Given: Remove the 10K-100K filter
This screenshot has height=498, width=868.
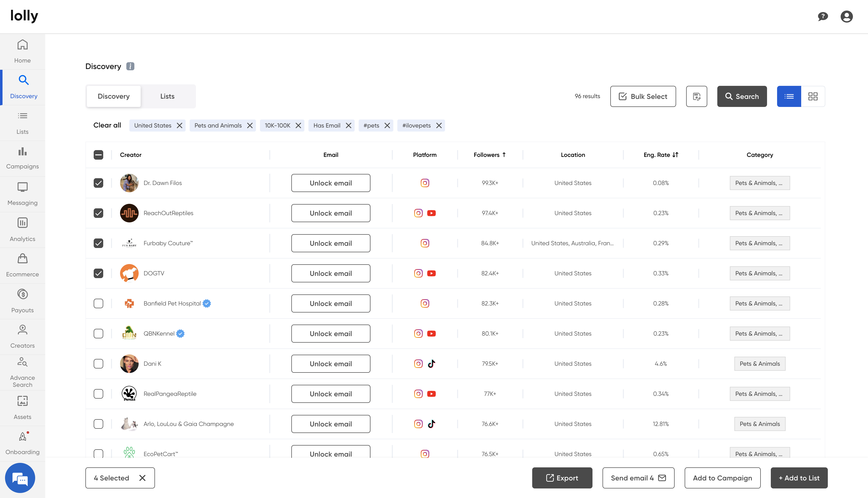Looking at the screenshot, I should tap(298, 126).
